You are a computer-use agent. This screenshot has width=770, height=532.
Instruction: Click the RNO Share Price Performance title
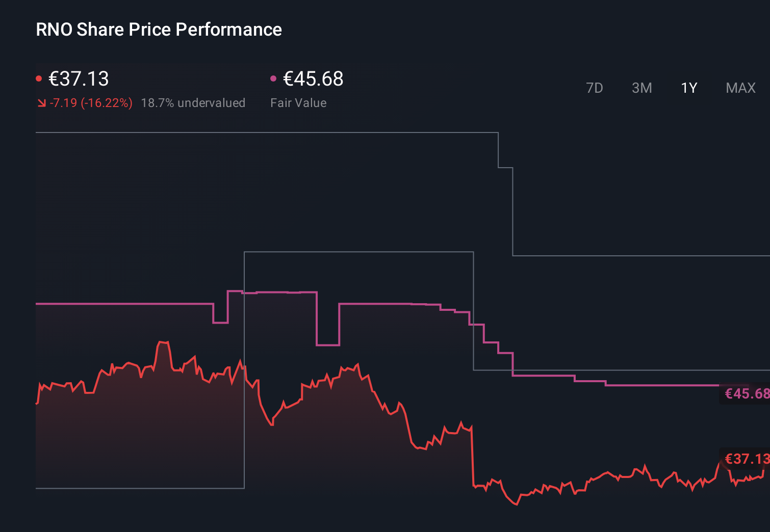(x=159, y=30)
